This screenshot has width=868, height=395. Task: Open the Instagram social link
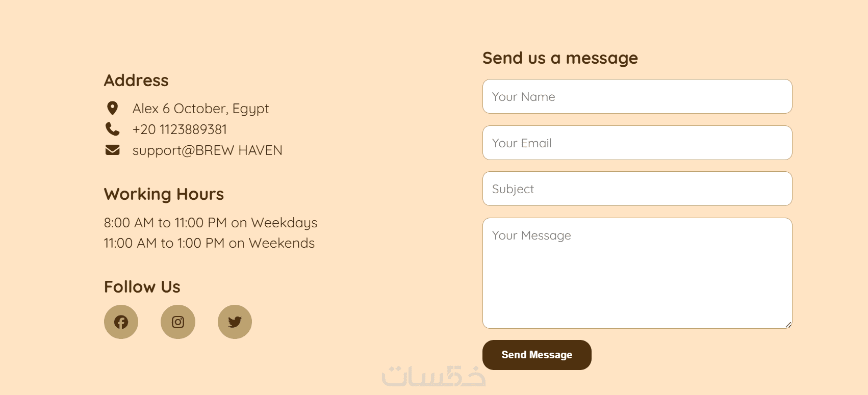(x=178, y=322)
